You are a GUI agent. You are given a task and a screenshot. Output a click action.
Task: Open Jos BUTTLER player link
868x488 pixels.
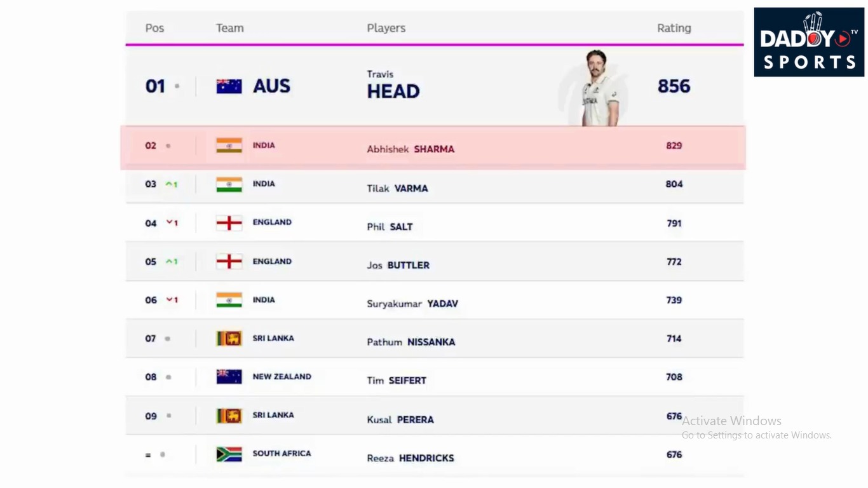[398, 265]
